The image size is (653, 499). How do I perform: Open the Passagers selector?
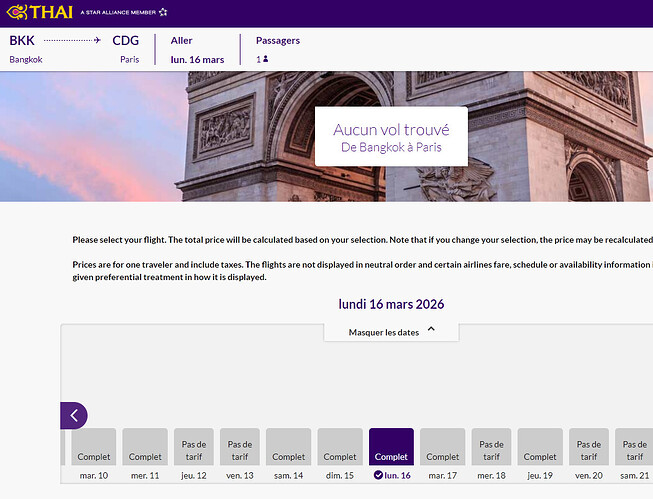pos(278,50)
